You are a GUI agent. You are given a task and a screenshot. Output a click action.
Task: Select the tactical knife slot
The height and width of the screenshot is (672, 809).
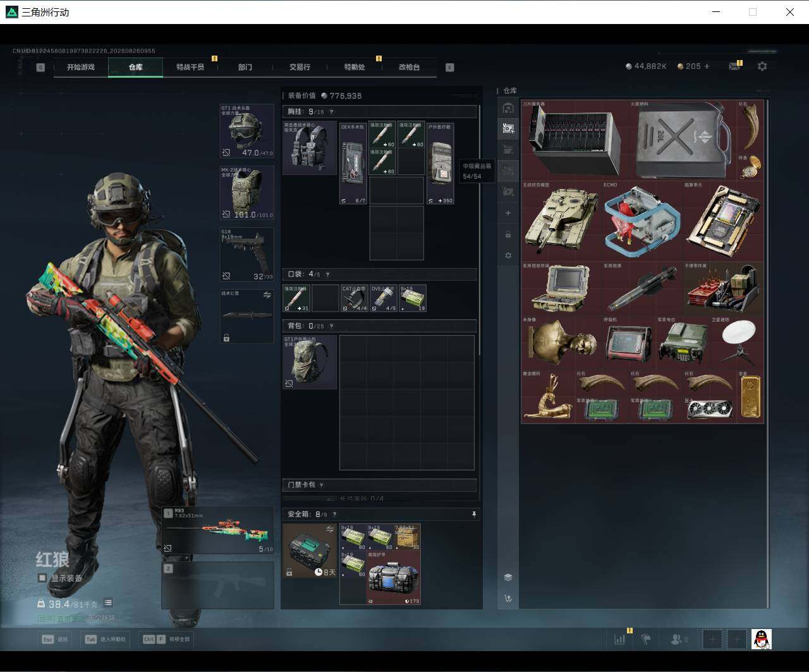tap(246, 316)
